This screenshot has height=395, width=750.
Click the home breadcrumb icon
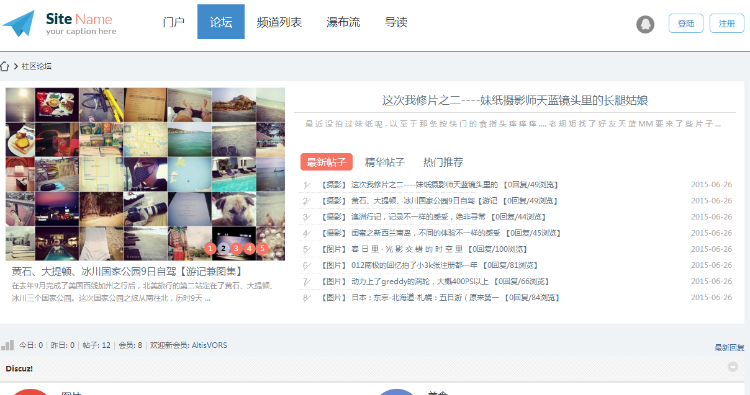(4, 66)
